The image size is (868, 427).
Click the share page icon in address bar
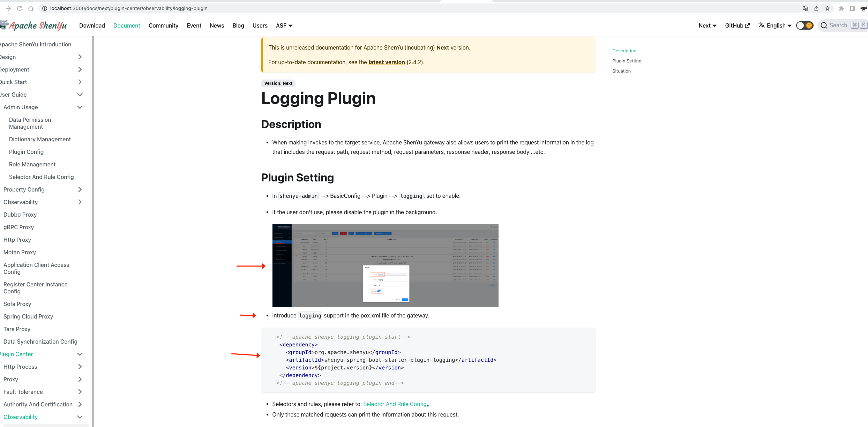point(816,8)
